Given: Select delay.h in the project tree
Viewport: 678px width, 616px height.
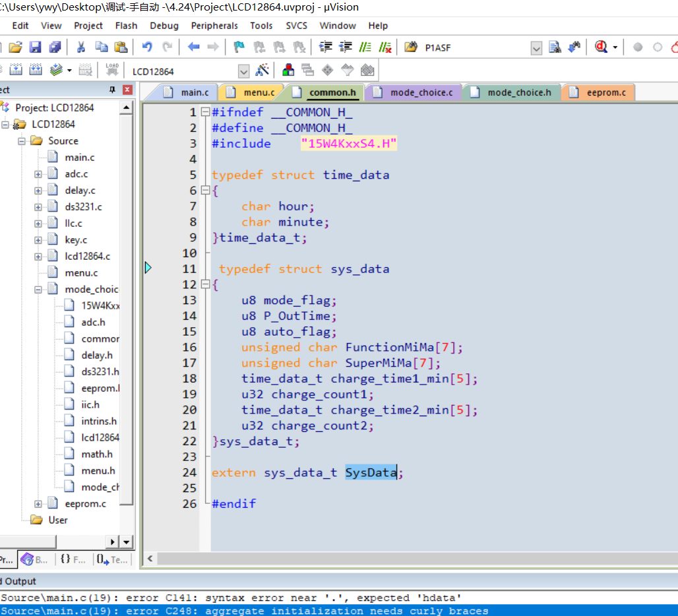Looking at the screenshot, I should [x=96, y=355].
